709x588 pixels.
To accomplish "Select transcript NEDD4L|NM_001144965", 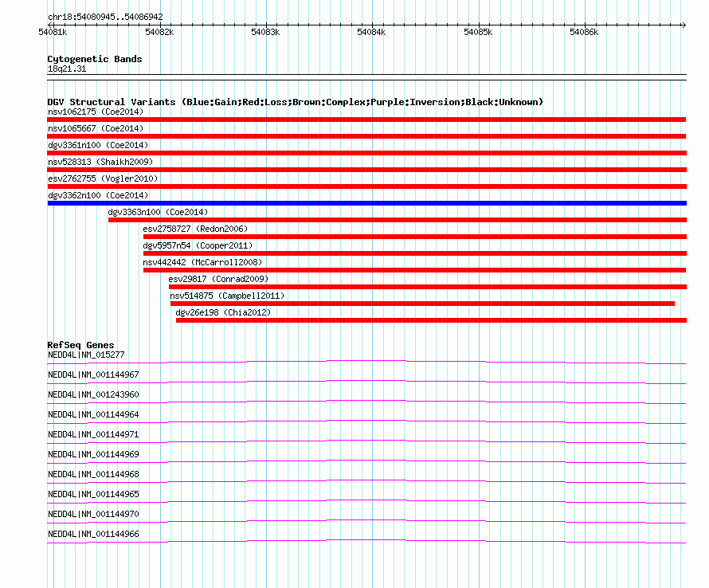I will pos(93,494).
